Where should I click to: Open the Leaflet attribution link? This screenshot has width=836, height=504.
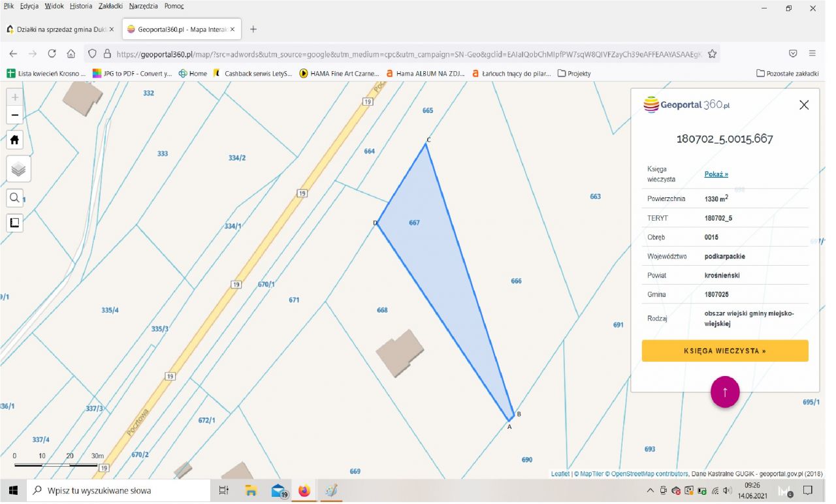tap(560, 474)
